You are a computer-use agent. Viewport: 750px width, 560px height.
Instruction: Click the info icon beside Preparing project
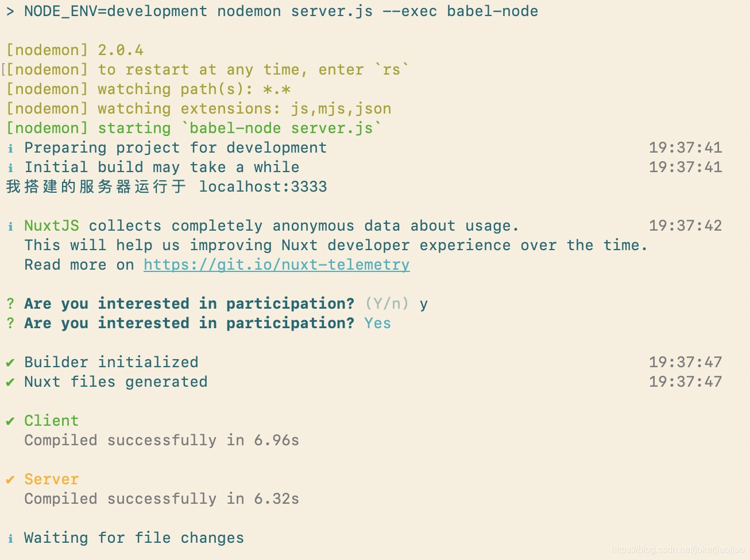10,149
